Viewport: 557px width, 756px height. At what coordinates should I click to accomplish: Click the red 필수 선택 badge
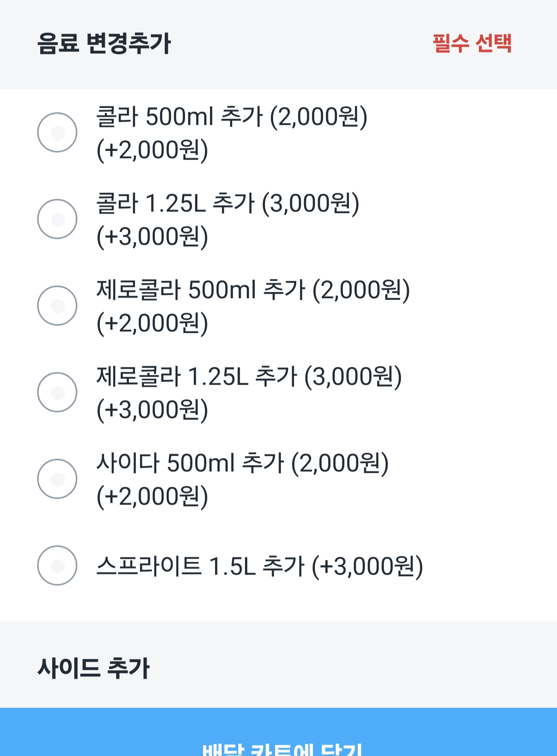[x=472, y=43]
